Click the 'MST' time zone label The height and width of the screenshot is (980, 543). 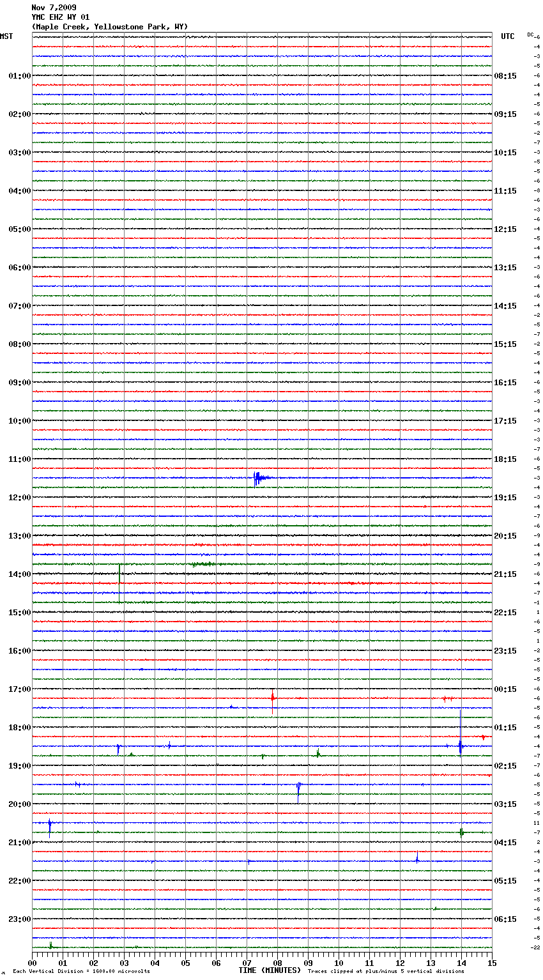click(6, 37)
